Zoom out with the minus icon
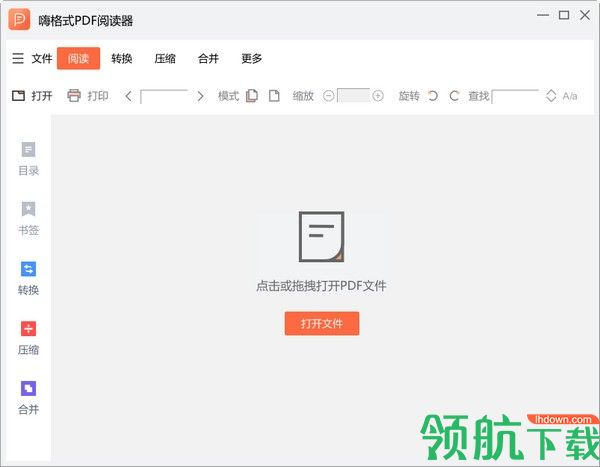Viewport: 600px width, 467px height. (x=328, y=96)
